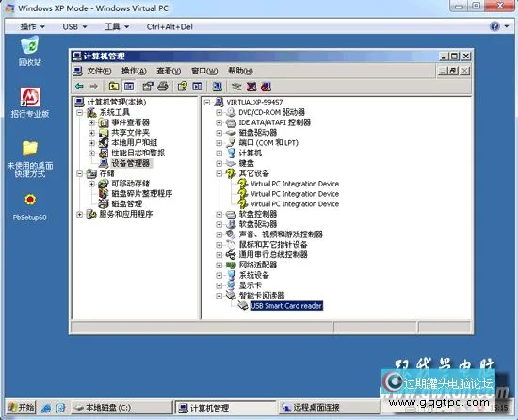Image resolution: width=518 pixels, height=420 pixels.
Task: Switch to 本地磁盘 (C:) taskbar button
Action: click(x=121, y=408)
